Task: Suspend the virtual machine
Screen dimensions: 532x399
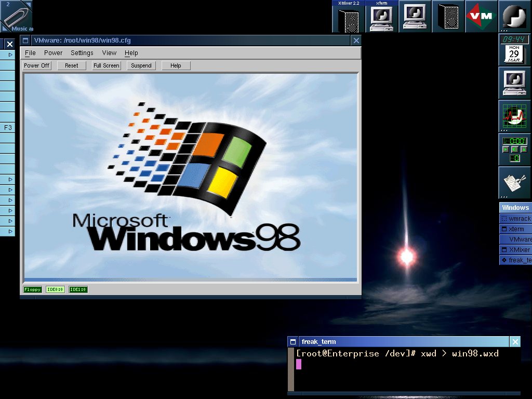Action: tap(141, 65)
